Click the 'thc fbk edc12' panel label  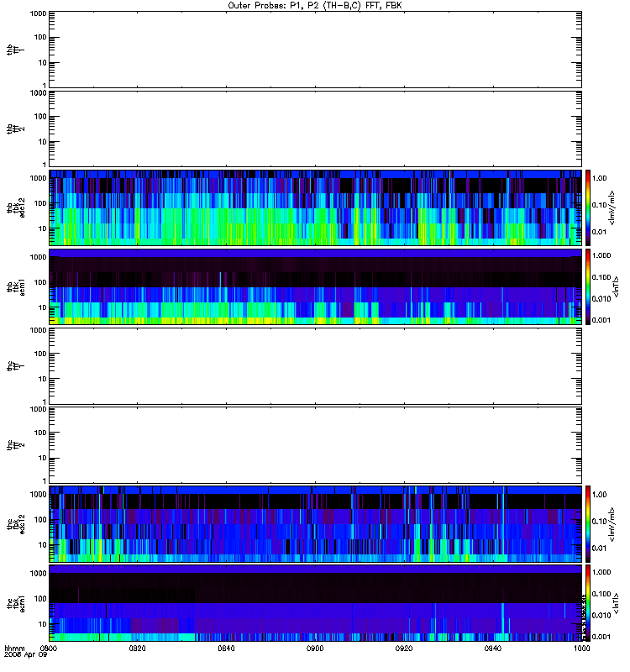tap(15, 523)
